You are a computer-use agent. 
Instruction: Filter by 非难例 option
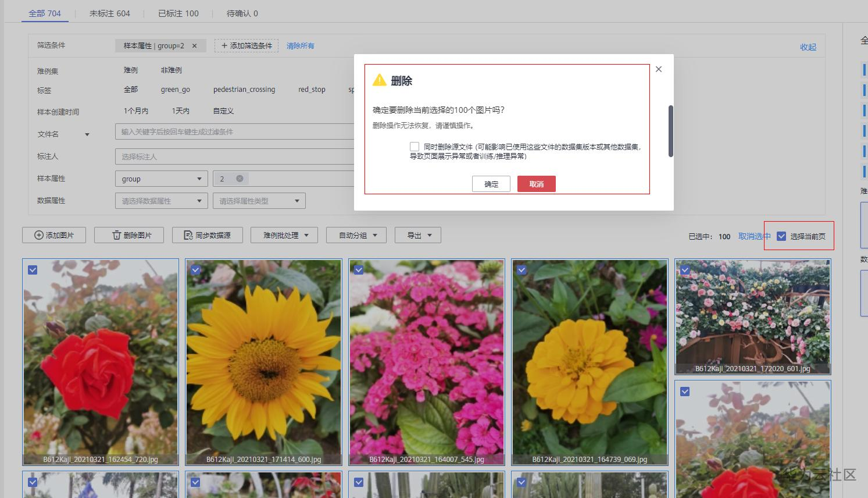pyautogui.click(x=172, y=70)
